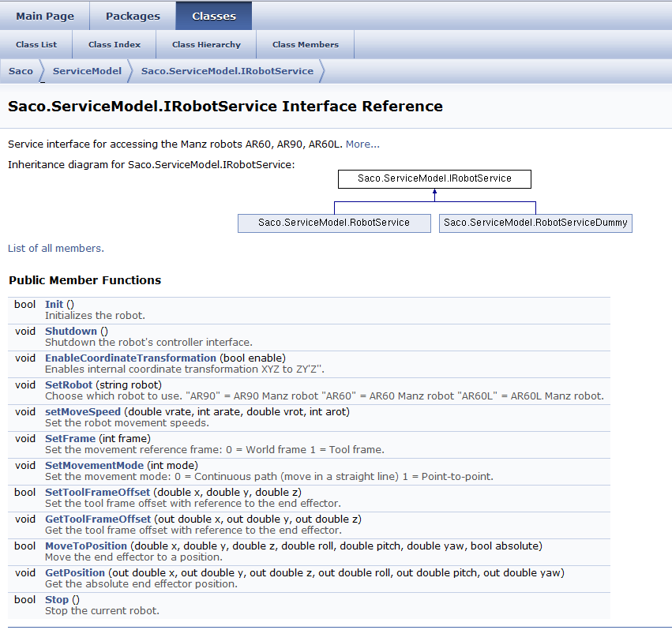Screen dimensions: 672x630
Task: Open the setMoveSpeed function link
Action: coord(83,412)
